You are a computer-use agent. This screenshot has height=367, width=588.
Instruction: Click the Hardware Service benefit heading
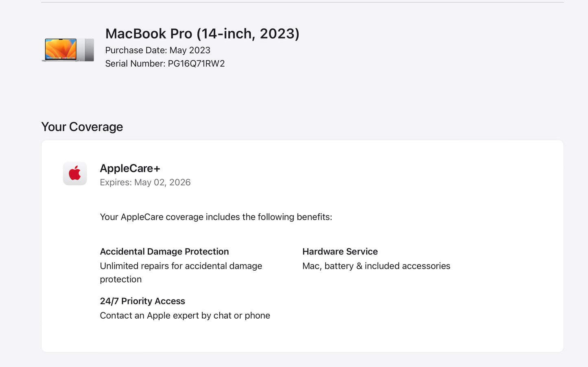click(340, 251)
